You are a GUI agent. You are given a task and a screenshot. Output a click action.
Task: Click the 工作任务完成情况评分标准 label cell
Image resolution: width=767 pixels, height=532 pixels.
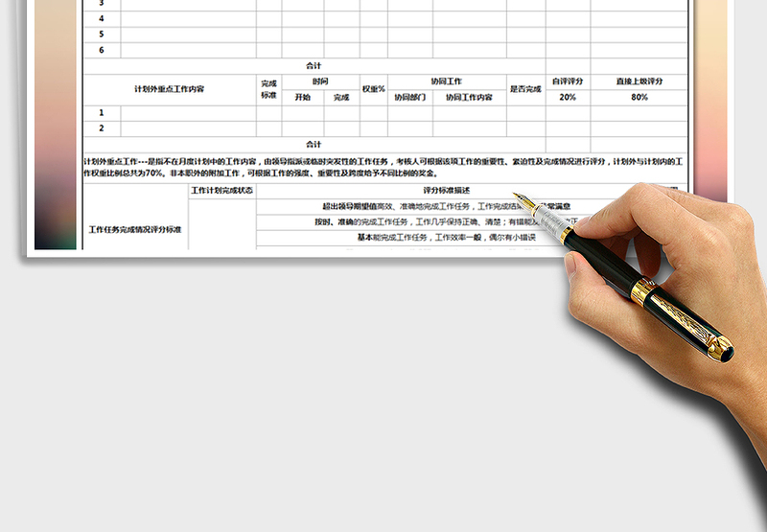point(135,230)
